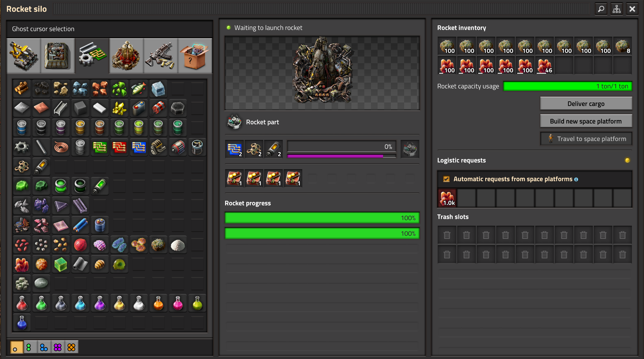Close the Rocket silo window
Screen dimensions: 644x359
click(632, 9)
